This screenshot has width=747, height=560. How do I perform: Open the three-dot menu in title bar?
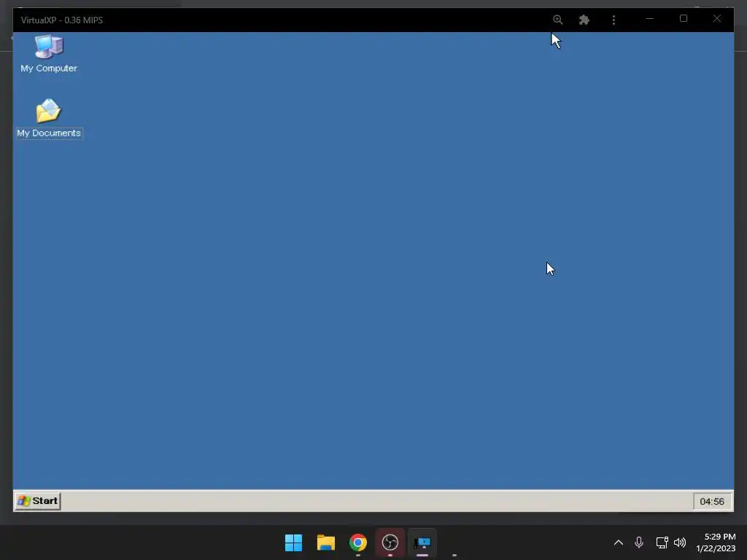[x=614, y=20]
